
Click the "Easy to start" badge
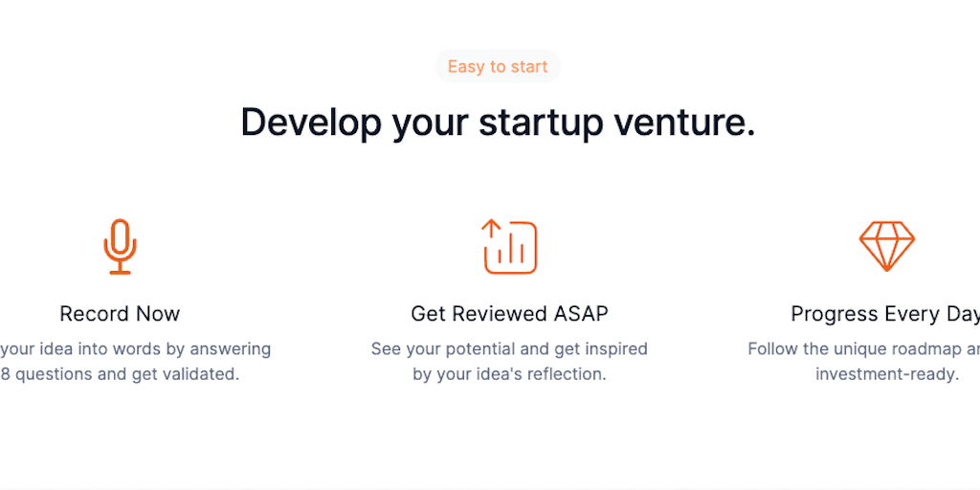tap(498, 67)
